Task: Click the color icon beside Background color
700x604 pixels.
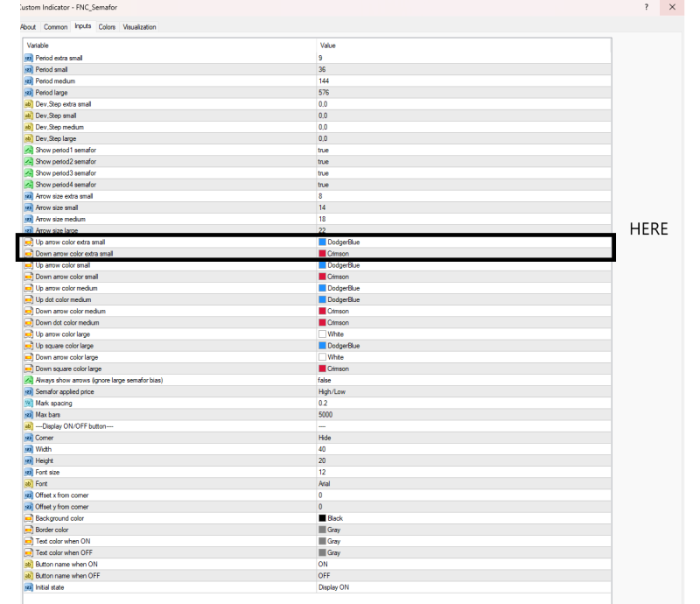Action: click(29, 518)
